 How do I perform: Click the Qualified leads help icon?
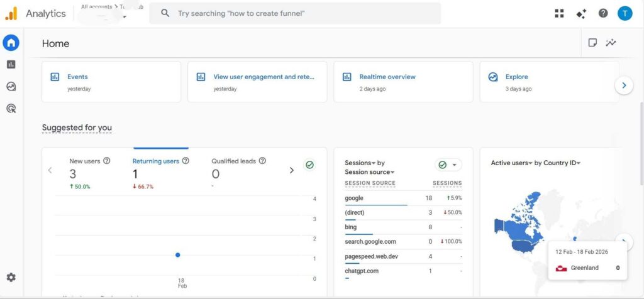(x=262, y=161)
